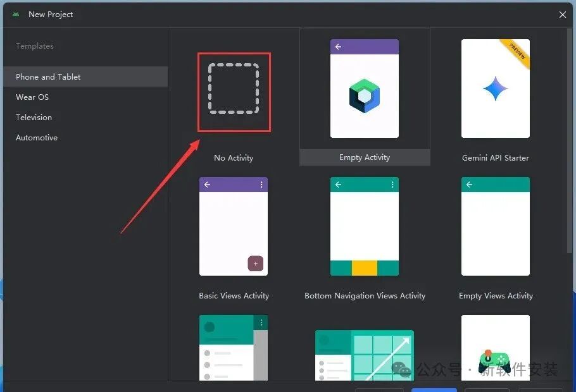Select the No Activity template thumbnail
The image size is (576, 392).
tap(234, 89)
